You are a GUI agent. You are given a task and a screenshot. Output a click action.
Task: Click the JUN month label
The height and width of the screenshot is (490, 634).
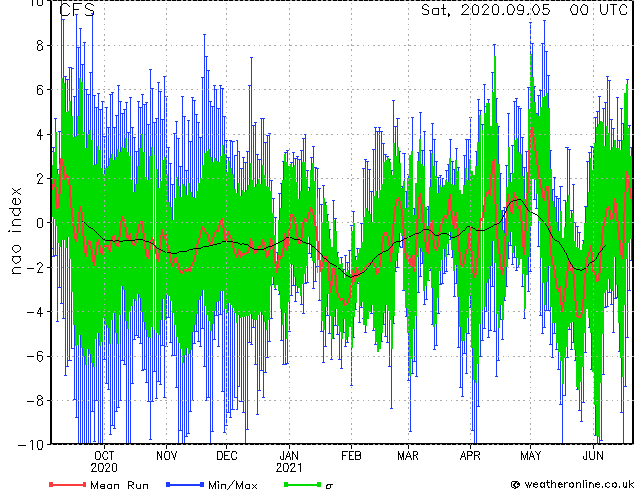pos(593,456)
